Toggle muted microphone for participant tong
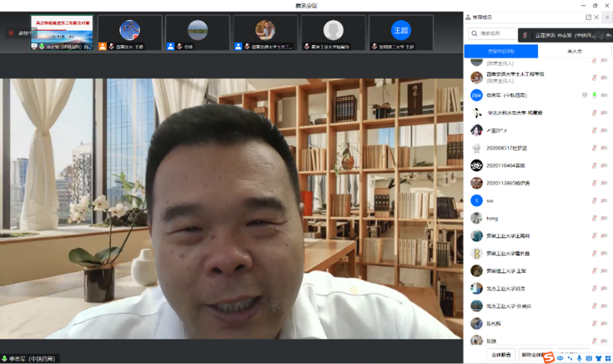The image size is (613, 364). coord(594,218)
